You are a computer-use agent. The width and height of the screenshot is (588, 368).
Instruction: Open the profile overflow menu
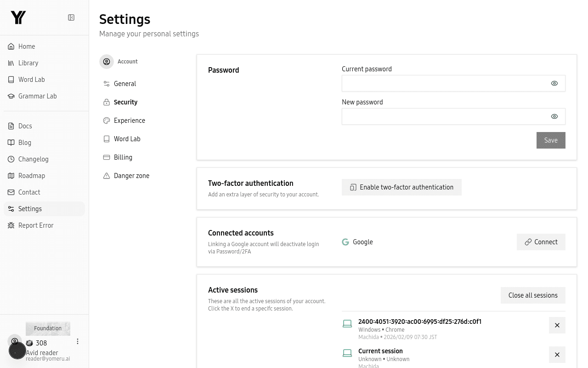point(78,341)
